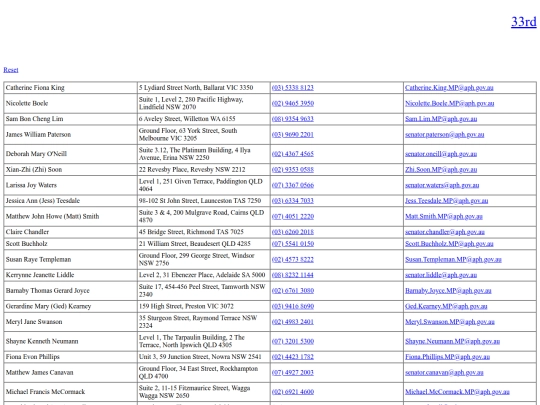Select the name Meryl Jane Swanson
Image resolution: width=540 pixels, height=405 pixels.
[34, 322]
